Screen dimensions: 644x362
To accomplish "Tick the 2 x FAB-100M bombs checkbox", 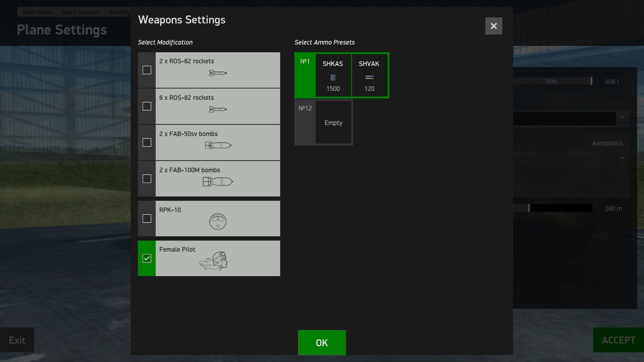I will [147, 179].
